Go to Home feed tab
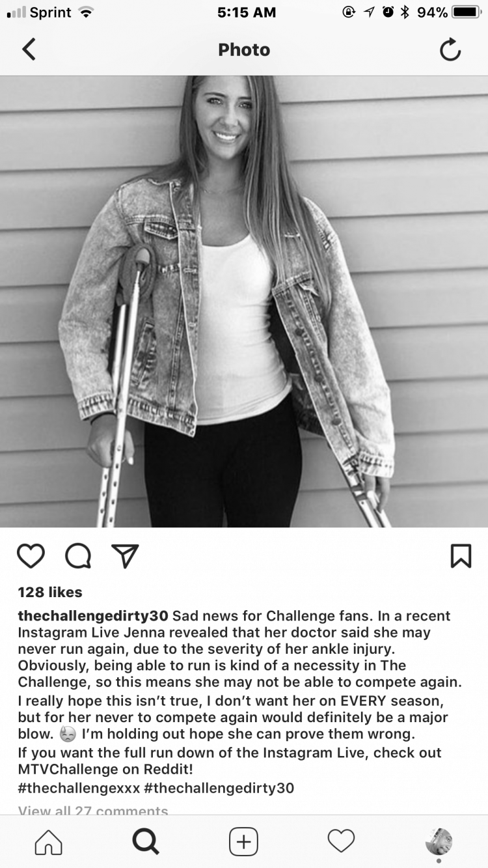Viewport: 488px width, 868px height. click(x=49, y=841)
